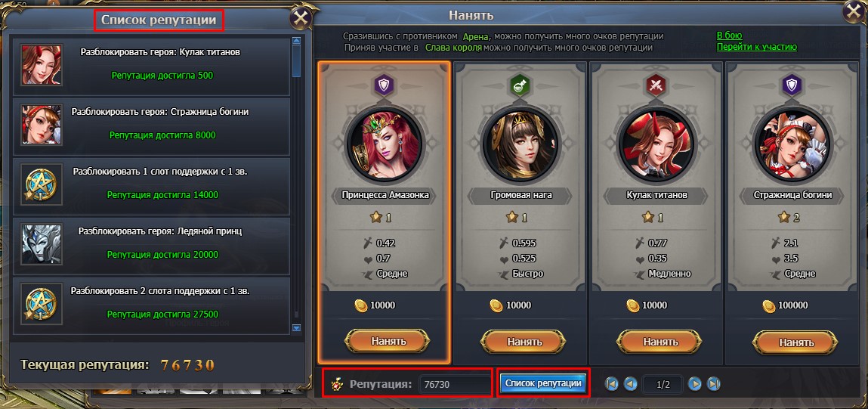The image size is (868, 409).
Task: Hire Стражница богини for 100000 gold
Action: (x=795, y=342)
